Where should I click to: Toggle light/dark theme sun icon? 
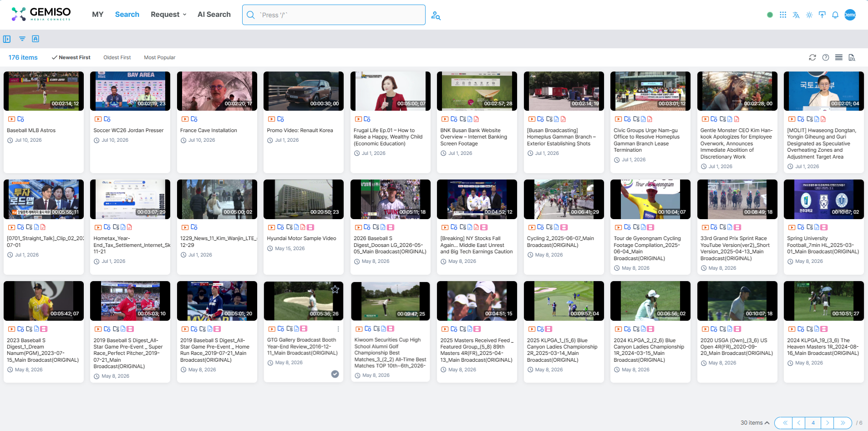[809, 15]
